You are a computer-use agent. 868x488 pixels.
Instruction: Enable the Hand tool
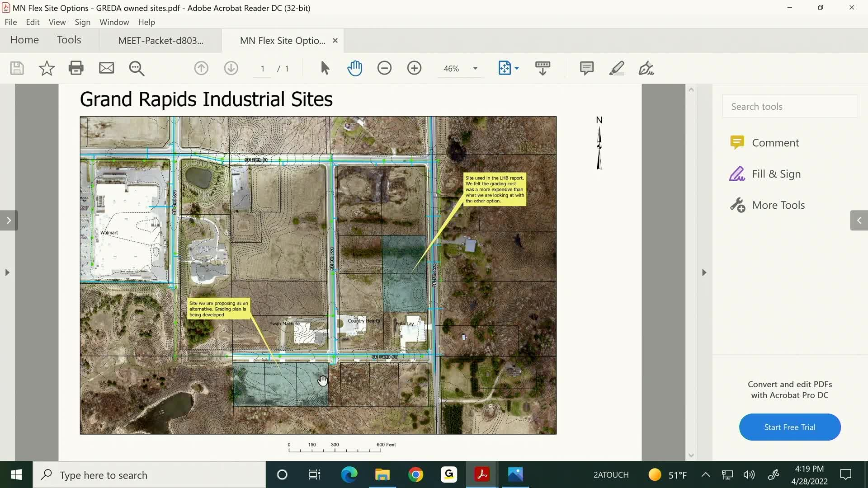(x=355, y=68)
